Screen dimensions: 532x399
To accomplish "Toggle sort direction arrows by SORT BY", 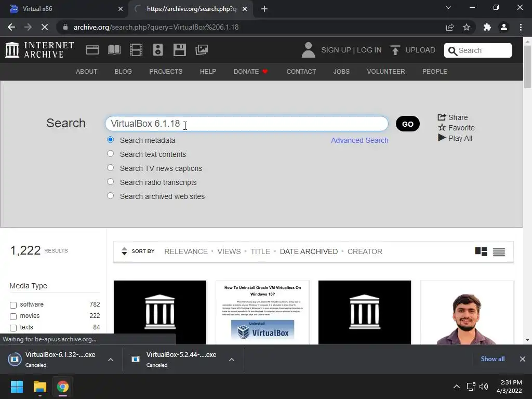I will pos(124,251).
